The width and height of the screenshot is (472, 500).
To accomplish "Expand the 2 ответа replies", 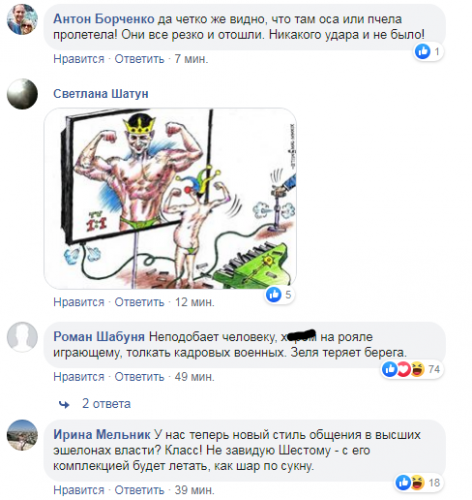I will click(x=106, y=404).
